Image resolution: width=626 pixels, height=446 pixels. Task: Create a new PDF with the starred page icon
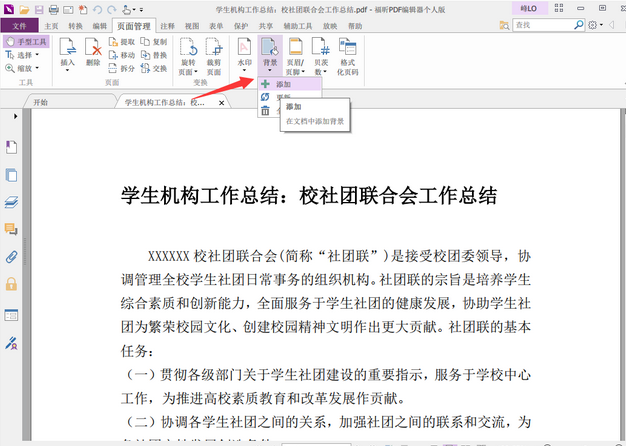tap(83, 9)
